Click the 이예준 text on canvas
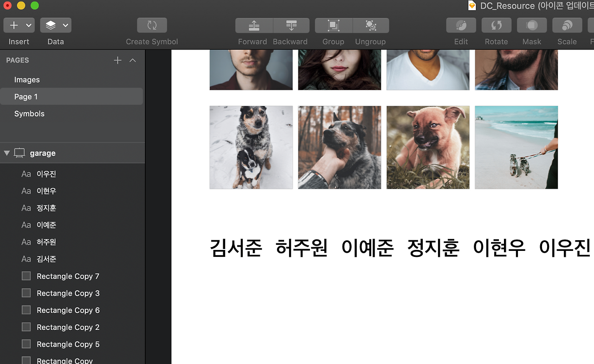Image resolution: width=594 pixels, height=364 pixels. [368, 248]
